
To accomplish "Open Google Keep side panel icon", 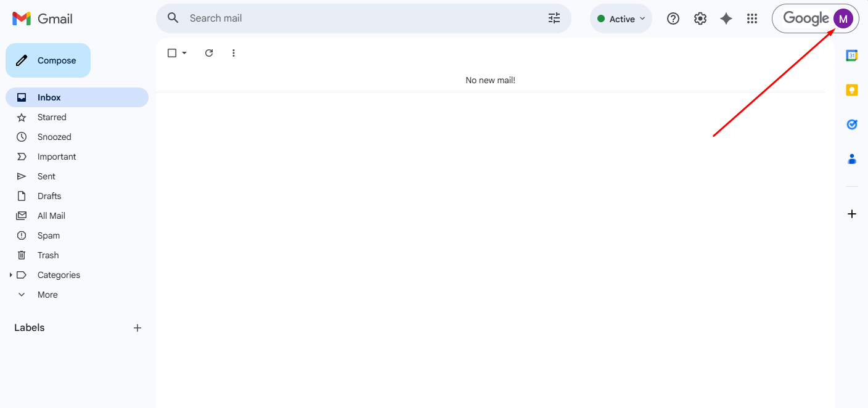I will (851, 90).
